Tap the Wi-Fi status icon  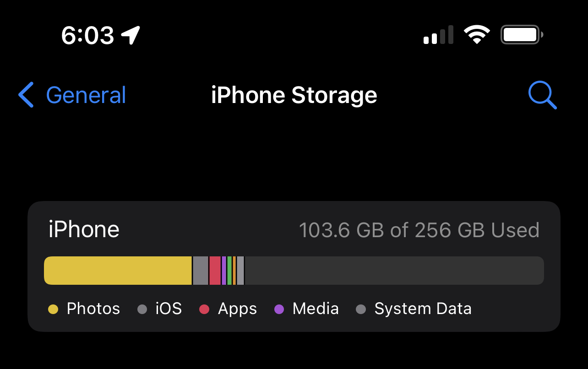point(477,35)
